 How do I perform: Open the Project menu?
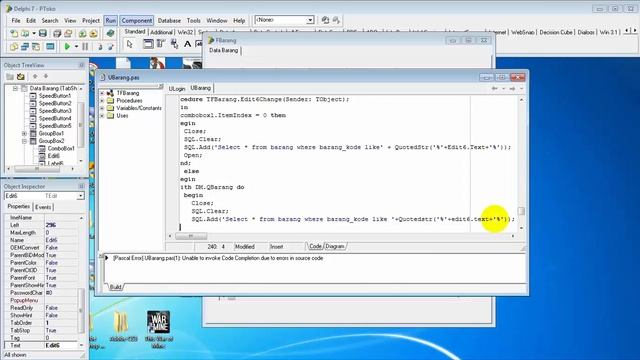click(91, 20)
